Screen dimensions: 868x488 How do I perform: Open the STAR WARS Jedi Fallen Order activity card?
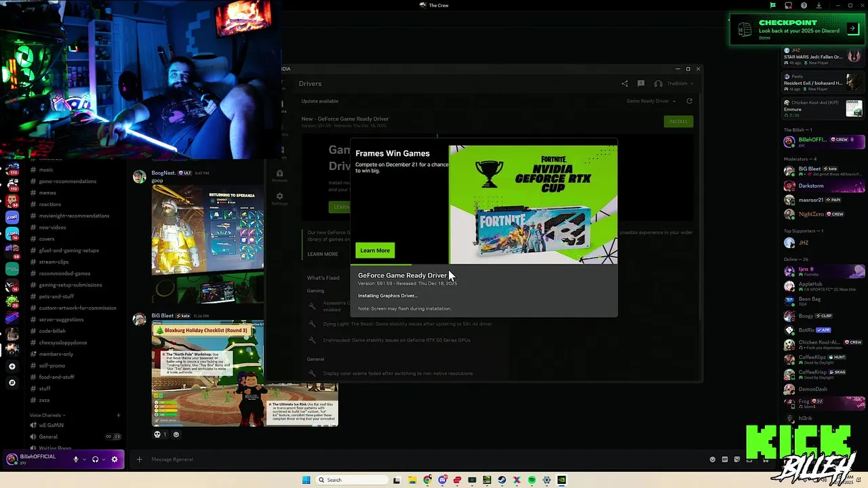823,57
